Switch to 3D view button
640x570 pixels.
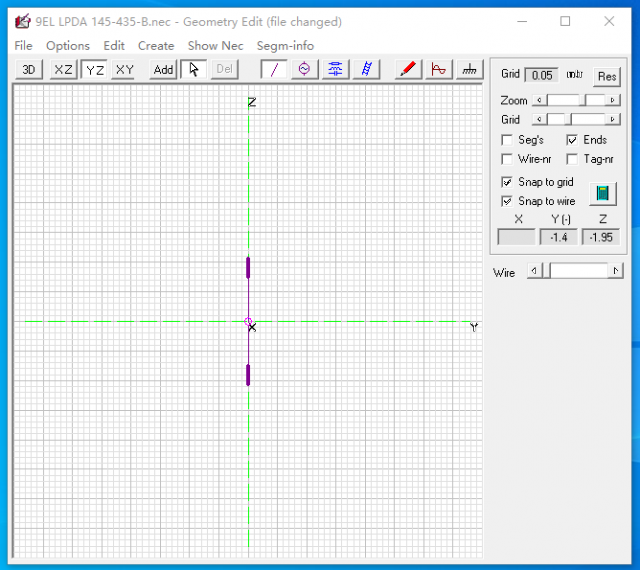click(29, 69)
